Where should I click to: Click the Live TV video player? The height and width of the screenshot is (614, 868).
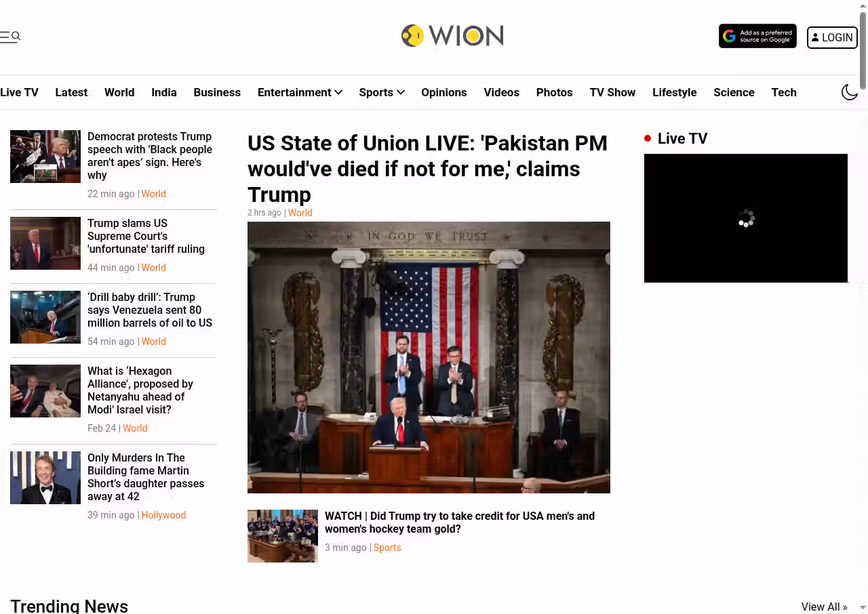click(746, 218)
